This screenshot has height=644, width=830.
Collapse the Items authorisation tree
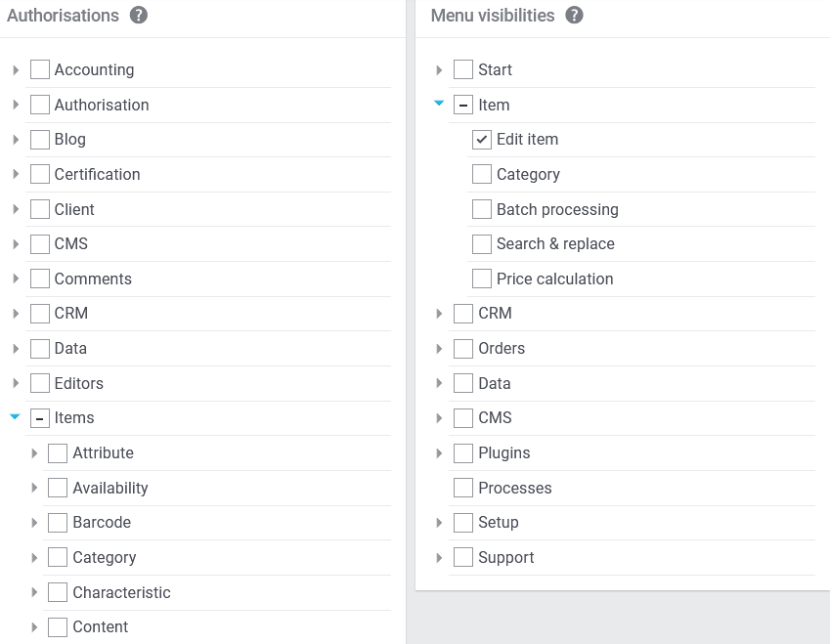click(x=16, y=417)
